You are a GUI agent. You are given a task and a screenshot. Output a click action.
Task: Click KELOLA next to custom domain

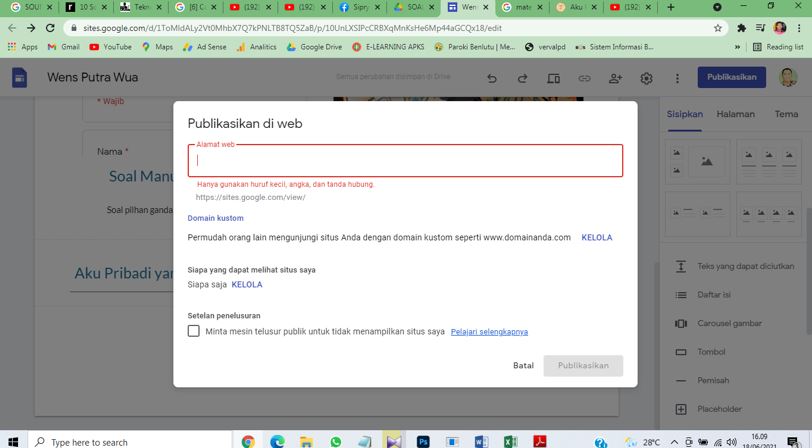pyautogui.click(x=596, y=238)
